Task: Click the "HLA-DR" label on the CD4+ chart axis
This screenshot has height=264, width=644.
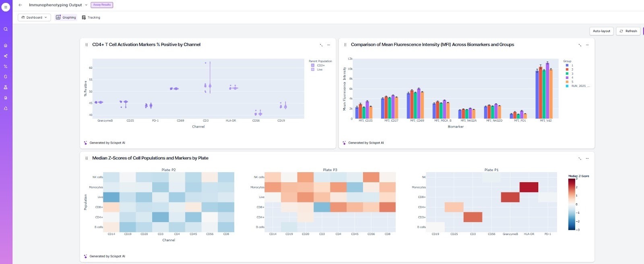Action: [x=231, y=121]
